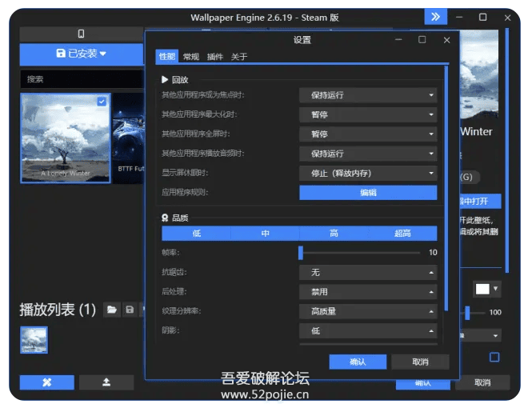The height and width of the screenshot is (408, 532).
Task: Tick the empty checkbox in right panel
Action: 494,357
